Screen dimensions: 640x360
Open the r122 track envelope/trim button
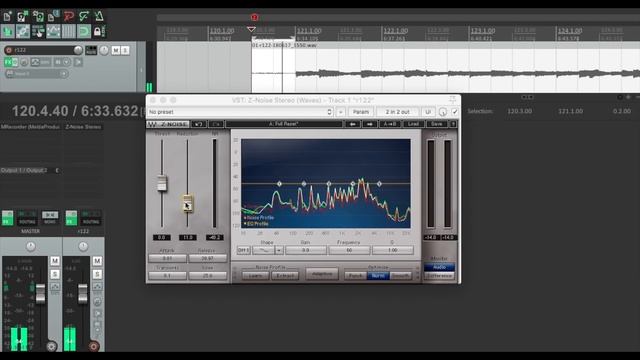point(40,62)
